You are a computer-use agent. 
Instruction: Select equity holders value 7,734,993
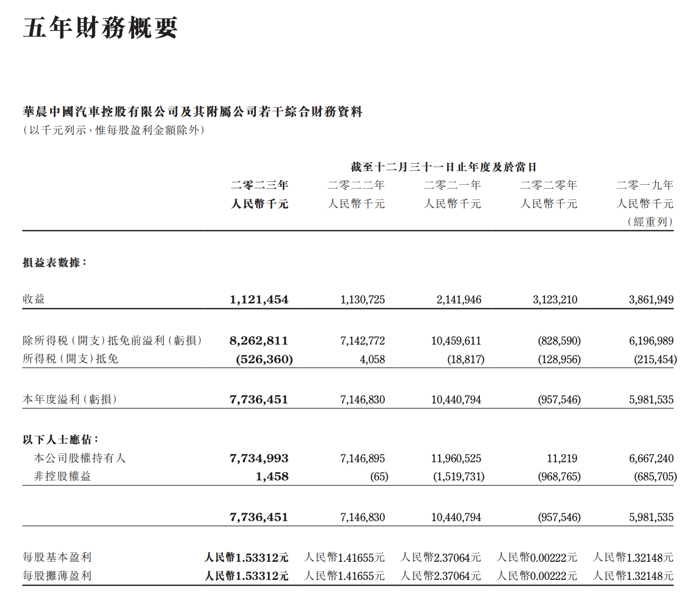[x=259, y=458]
